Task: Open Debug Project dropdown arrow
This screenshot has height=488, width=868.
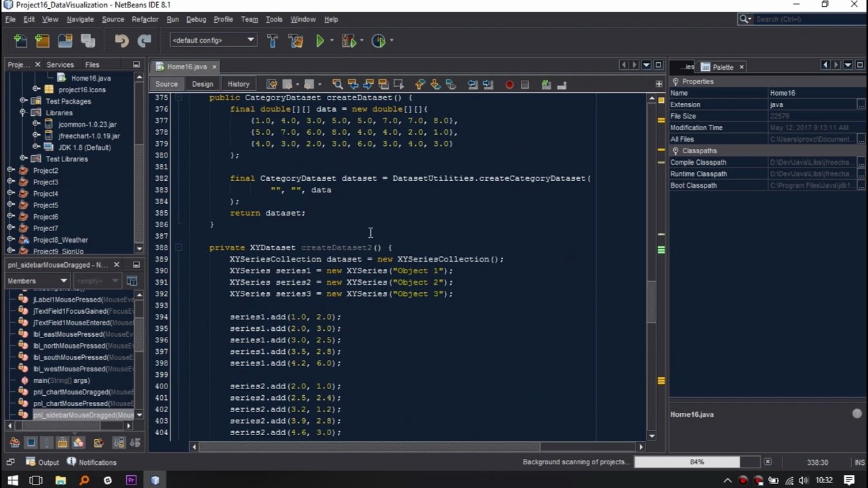Action: pyautogui.click(x=361, y=41)
